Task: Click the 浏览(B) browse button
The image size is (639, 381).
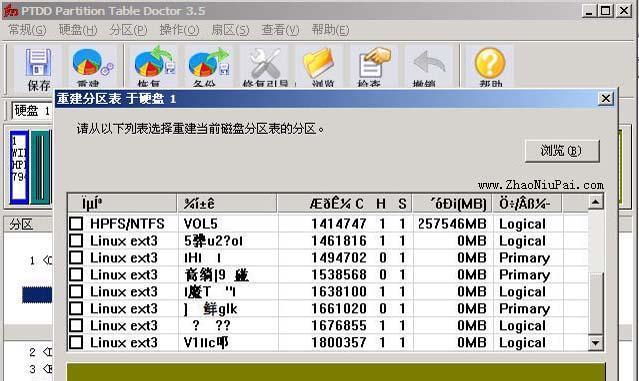Action: (562, 151)
